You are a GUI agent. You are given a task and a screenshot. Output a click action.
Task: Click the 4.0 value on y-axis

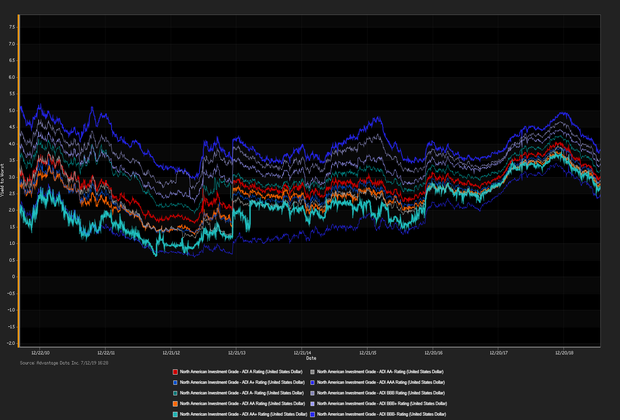pyautogui.click(x=11, y=144)
